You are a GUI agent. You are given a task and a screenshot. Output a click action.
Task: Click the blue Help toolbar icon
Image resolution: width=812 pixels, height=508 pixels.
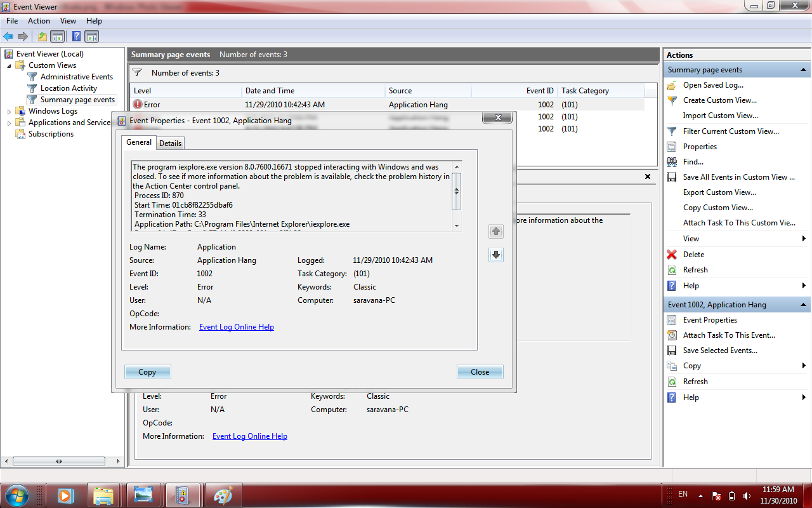tap(76, 36)
